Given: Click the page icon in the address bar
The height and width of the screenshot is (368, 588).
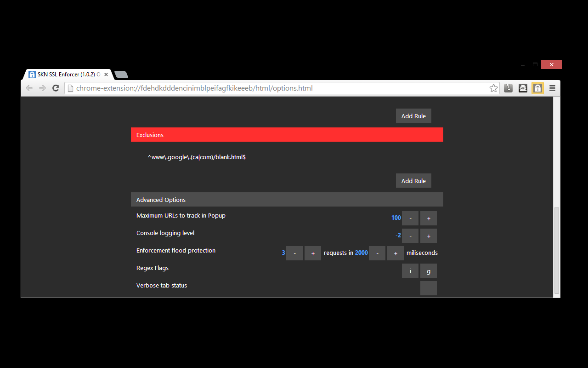Looking at the screenshot, I should point(70,88).
